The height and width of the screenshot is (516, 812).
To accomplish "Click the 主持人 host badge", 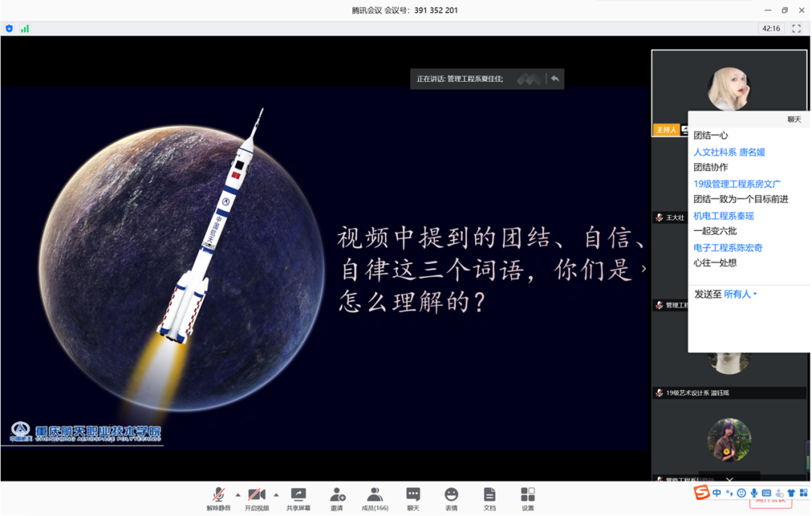I will pyautogui.click(x=666, y=129).
